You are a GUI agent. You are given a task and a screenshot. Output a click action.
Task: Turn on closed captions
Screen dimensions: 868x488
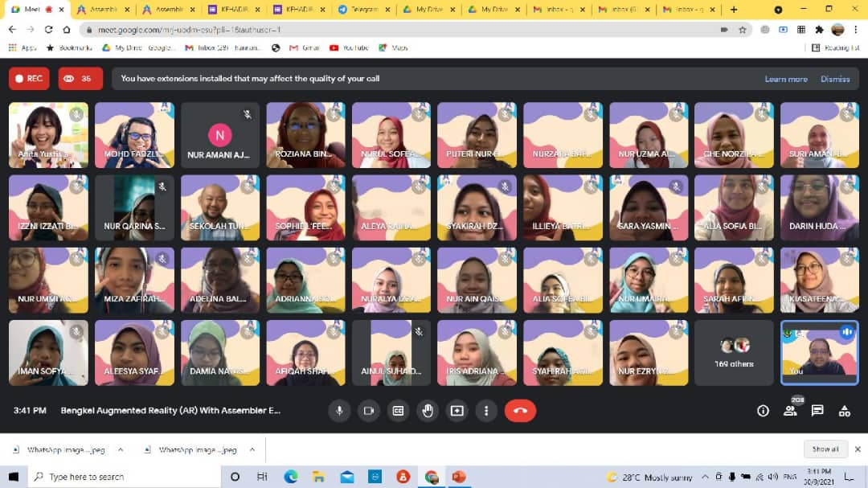398,410
